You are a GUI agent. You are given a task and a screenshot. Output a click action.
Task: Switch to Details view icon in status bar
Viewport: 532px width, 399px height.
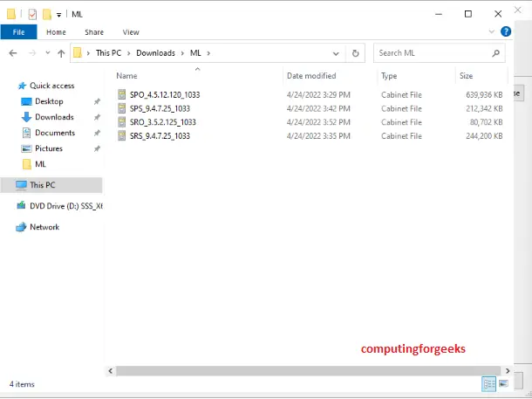point(488,384)
